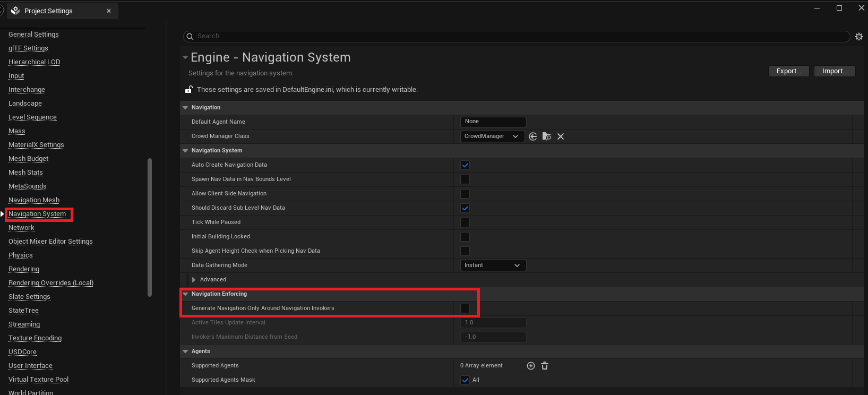868x395 pixels.
Task: Remove all Supported Agents elements with trash icon
Action: [x=545, y=366]
